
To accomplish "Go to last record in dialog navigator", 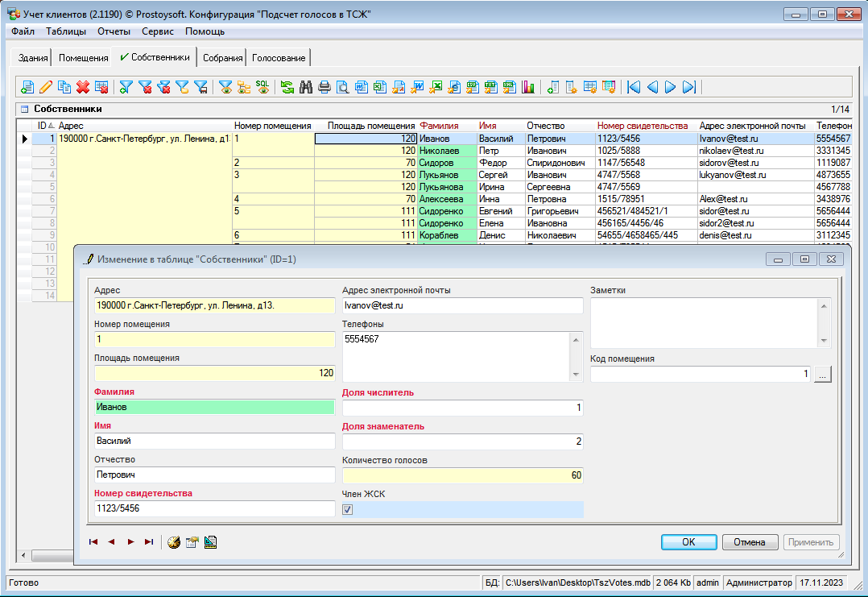I will pyautogui.click(x=148, y=542).
